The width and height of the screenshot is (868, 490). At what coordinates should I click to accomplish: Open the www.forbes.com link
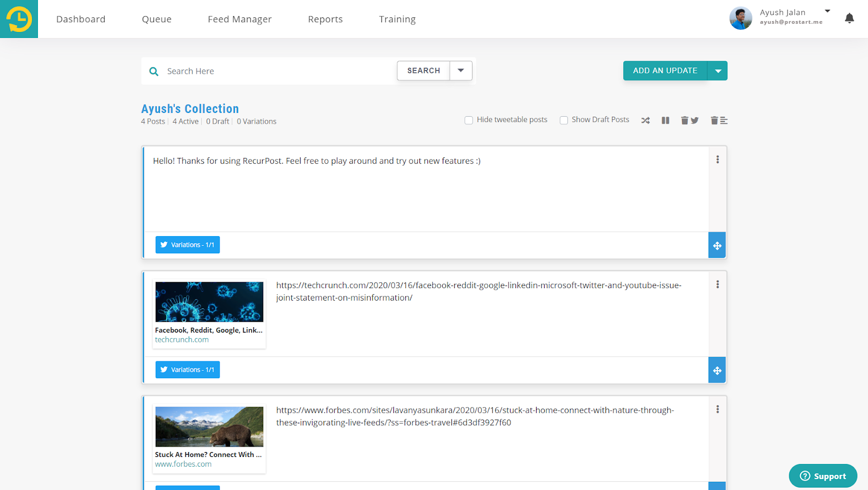(x=183, y=464)
